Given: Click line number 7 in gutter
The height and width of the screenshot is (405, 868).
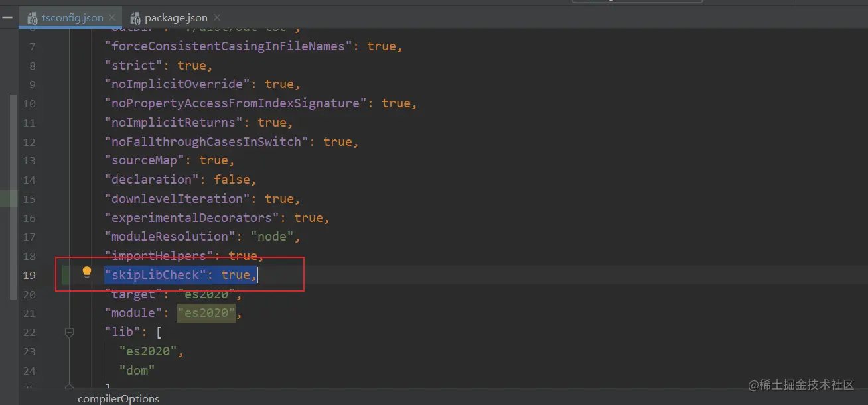Looking at the screenshot, I should point(33,46).
